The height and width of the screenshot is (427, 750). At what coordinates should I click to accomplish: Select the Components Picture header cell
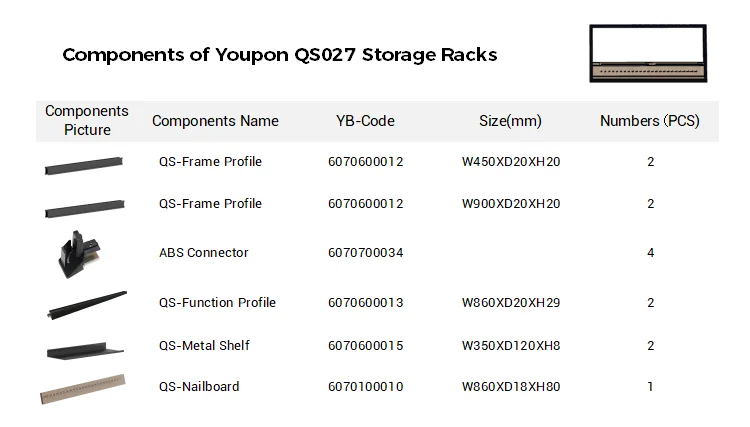coord(87,120)
